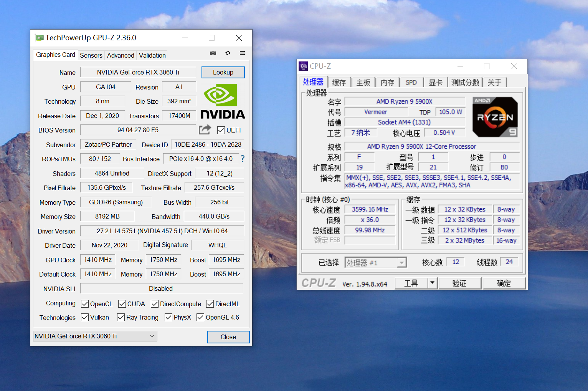
Task: Click the 验证 button in CPU-Z
Action: (459, 283)
